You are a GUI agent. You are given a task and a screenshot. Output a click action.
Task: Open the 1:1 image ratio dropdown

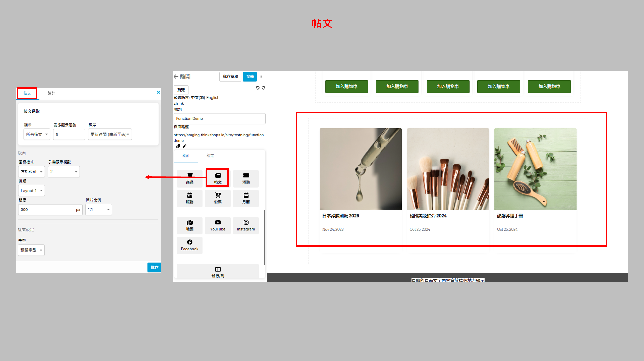click(x=99, y=210)
